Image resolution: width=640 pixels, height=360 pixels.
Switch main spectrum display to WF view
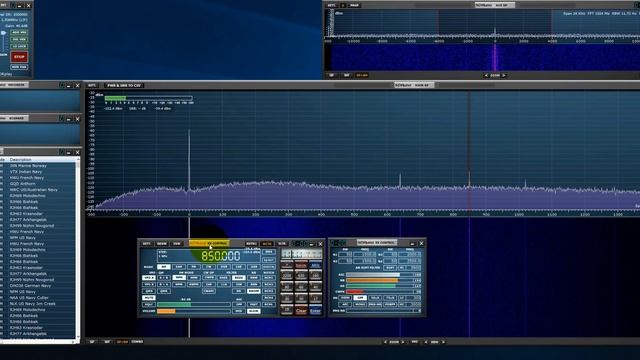[107, 342]
